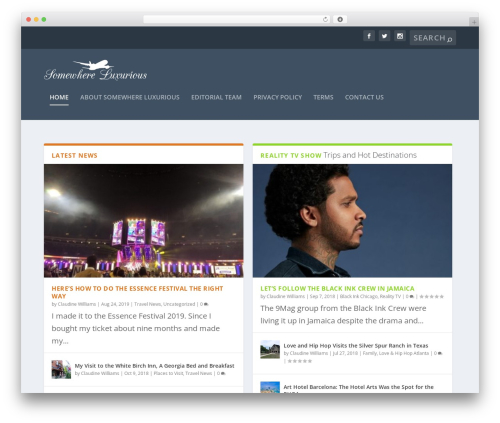The height and width of the screenshot is (423, 500).
Task: Open Travel News category on Essence Festival post
Action: 148,304
